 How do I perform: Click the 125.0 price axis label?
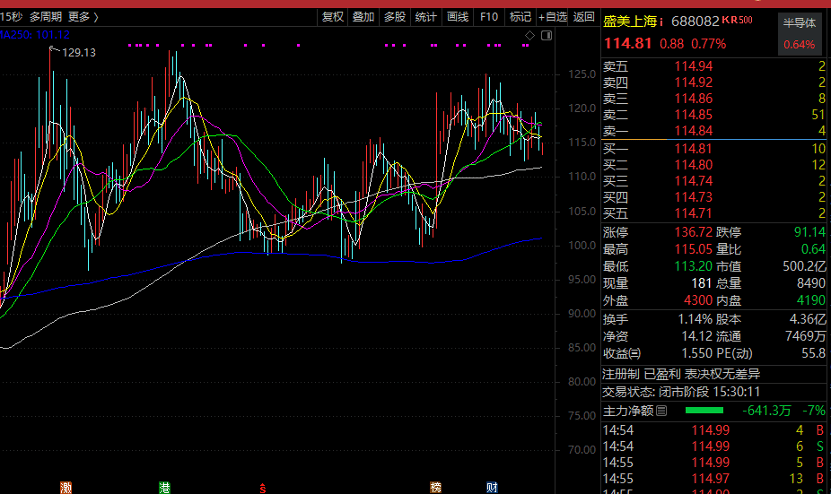click(582, 74)
